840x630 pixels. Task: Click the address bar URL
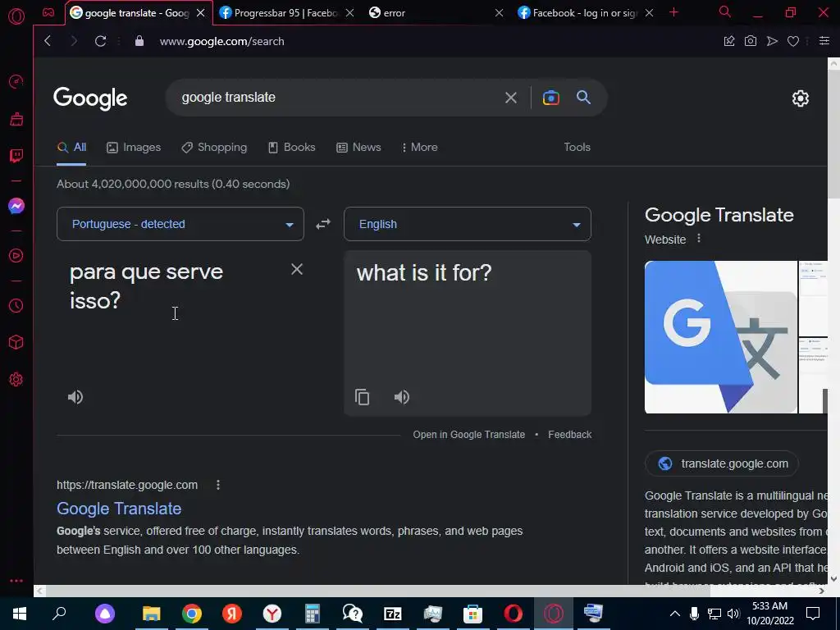[x=221, y=41]
